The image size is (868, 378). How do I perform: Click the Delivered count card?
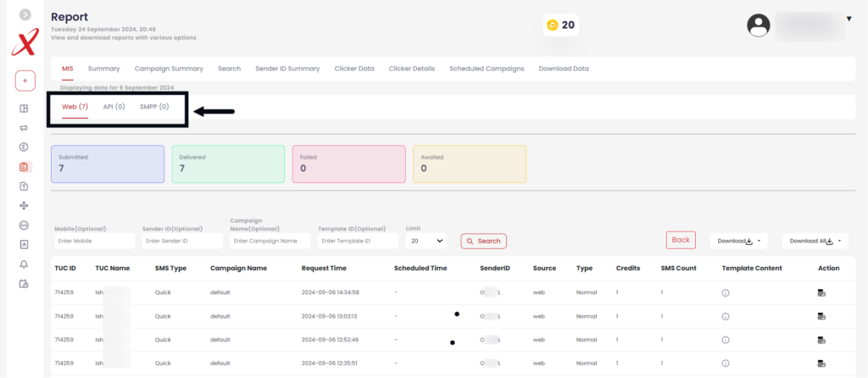[228, 164]
